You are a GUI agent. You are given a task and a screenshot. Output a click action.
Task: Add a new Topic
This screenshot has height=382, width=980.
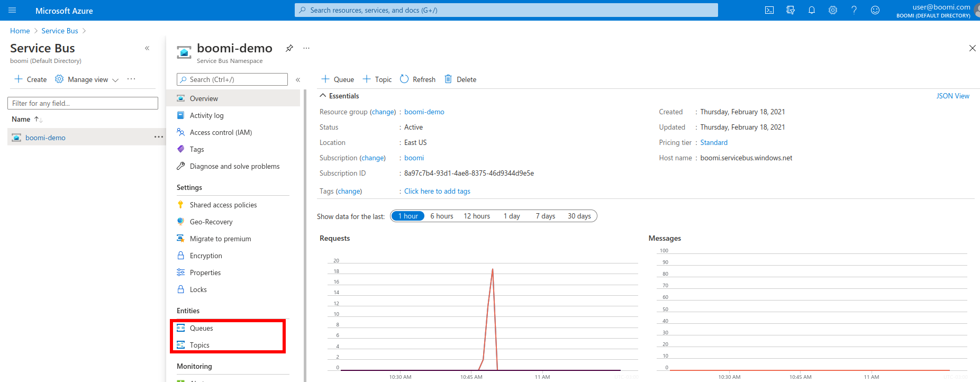[377, 79]
